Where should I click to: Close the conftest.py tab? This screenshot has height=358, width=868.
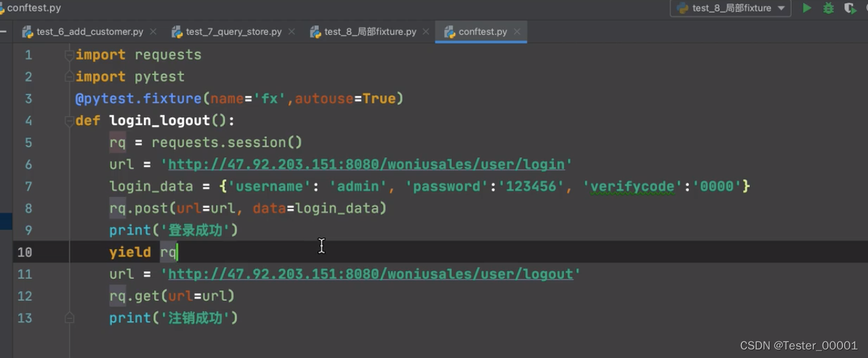point(517,32)
